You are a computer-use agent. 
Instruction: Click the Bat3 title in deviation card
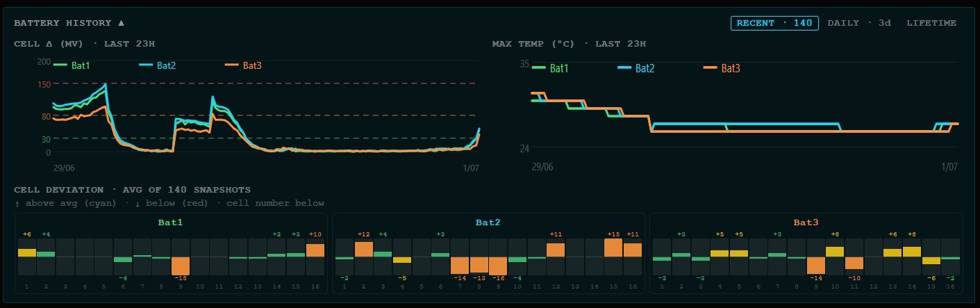point(806,223)
